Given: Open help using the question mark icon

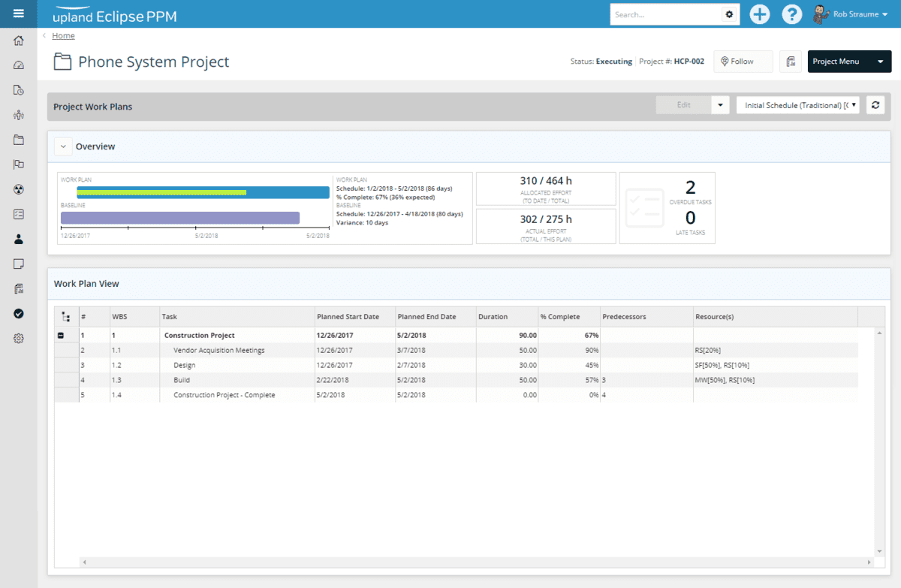Looking at the screenshot, I should pos(791,14).
